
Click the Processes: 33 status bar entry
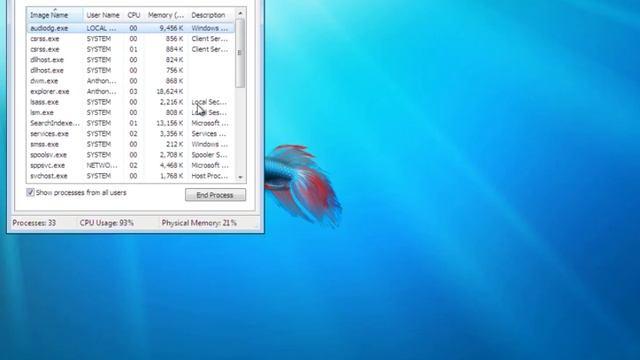coord(34,223)
